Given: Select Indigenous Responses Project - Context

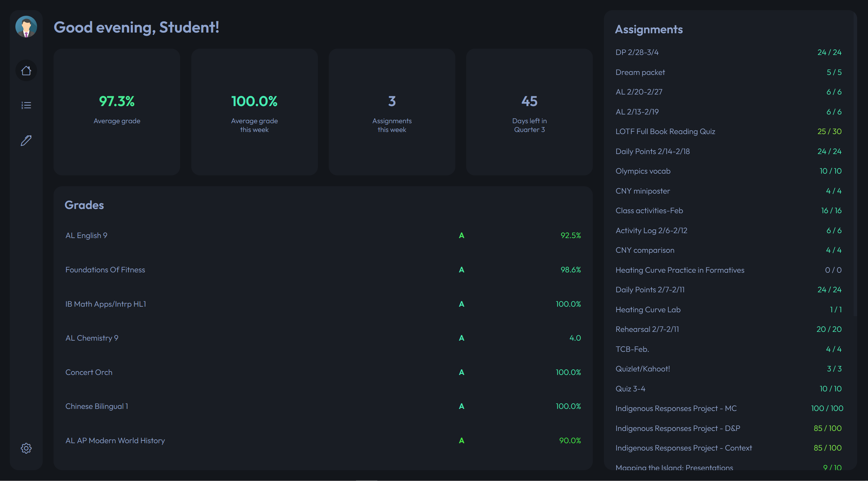Looking at the screenshot, I should pyautogui.click(x=728, y=448).
